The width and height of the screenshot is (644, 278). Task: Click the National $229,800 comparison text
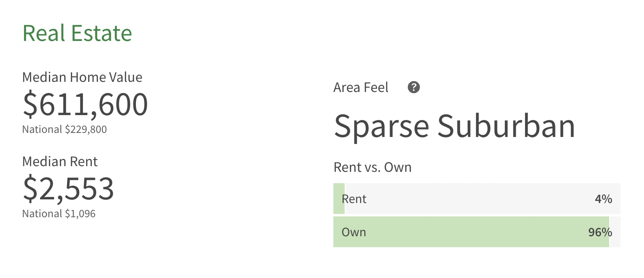(64, 129)
